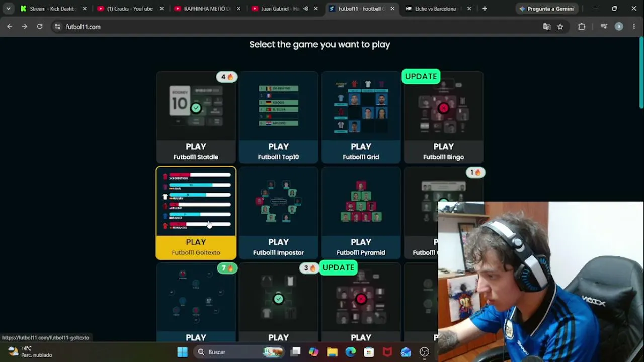The width and height of the screenshot is (644, 362).
Task: Open the Chrome extensions puzzle icon
Action: coord(582,27)
